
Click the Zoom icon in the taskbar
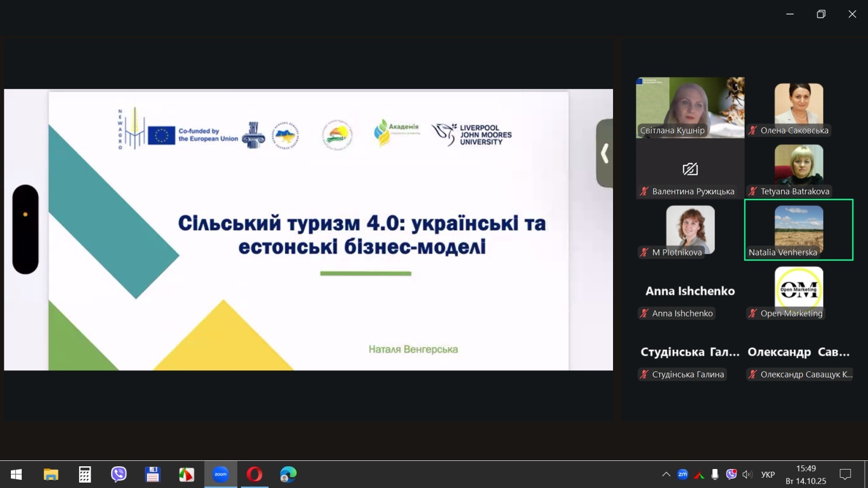220,474
